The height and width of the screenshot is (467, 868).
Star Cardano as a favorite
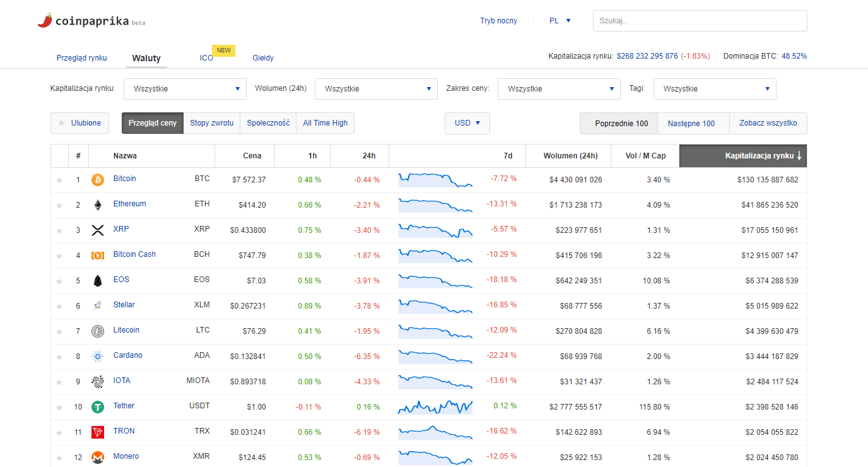point(59,357)
